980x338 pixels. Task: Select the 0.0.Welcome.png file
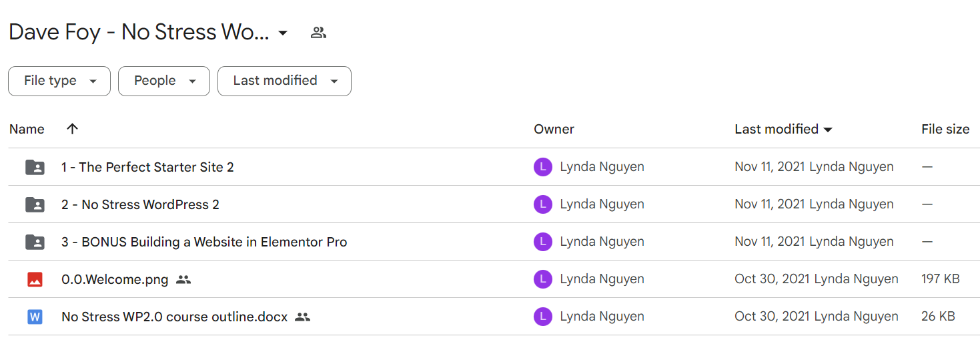tap(115, 279)
